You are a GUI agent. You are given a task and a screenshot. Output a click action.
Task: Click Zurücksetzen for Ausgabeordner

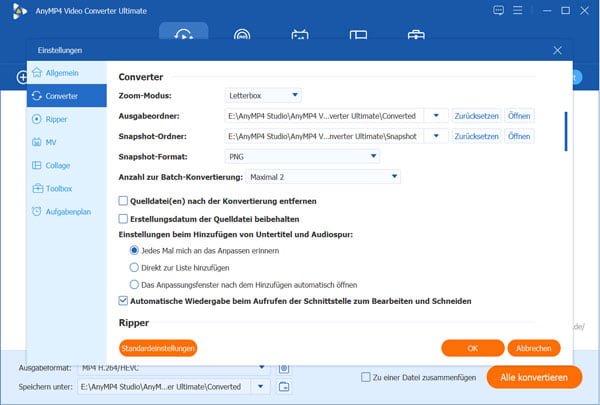[476, 116]
